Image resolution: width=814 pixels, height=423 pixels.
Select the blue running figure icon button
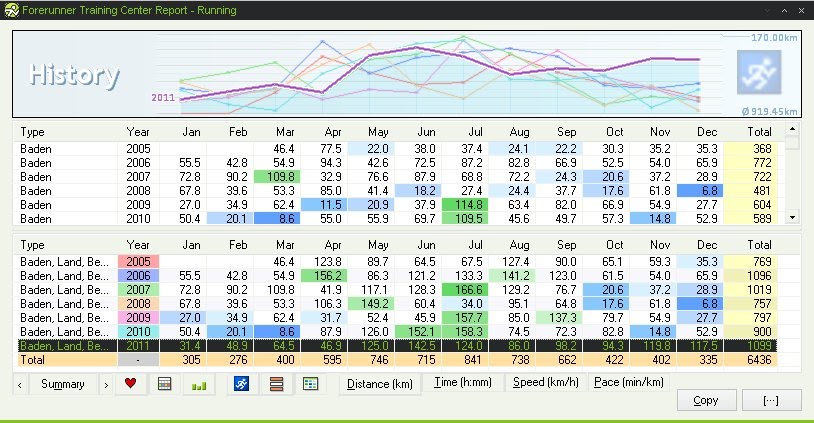tap(241, 384)
